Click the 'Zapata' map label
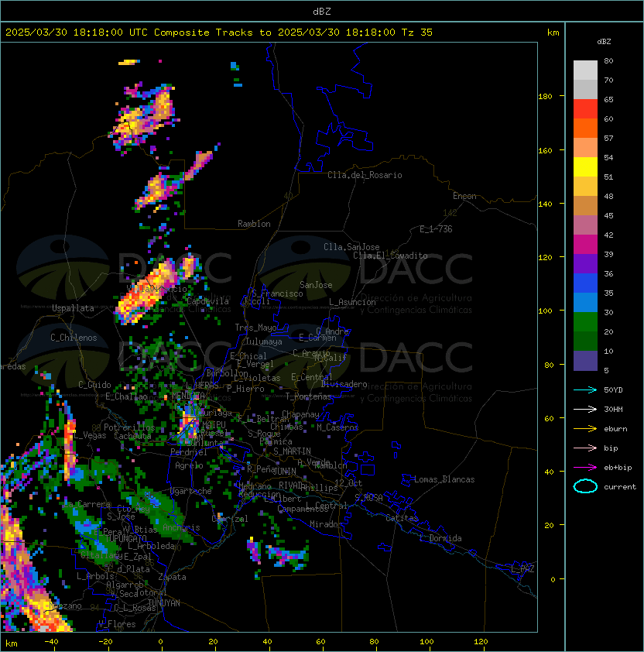The width and height of the screenshot is (644, 652). pos(172,577)
